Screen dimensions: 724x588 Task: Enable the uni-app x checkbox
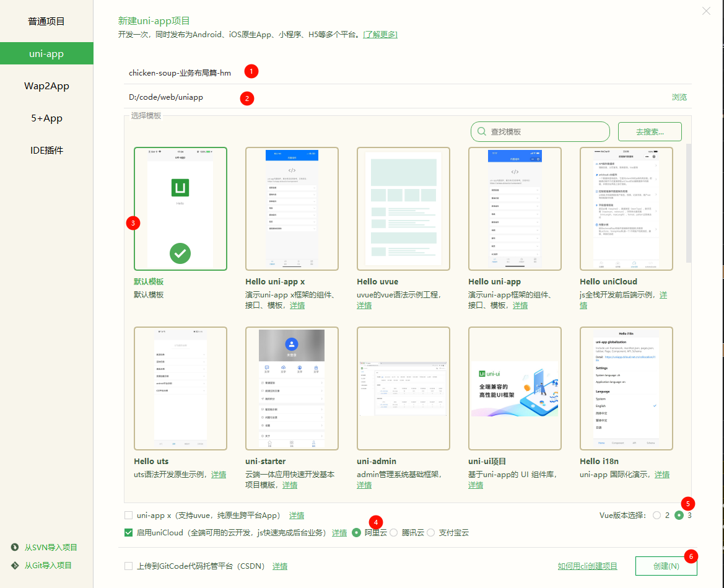coord(128,515)
